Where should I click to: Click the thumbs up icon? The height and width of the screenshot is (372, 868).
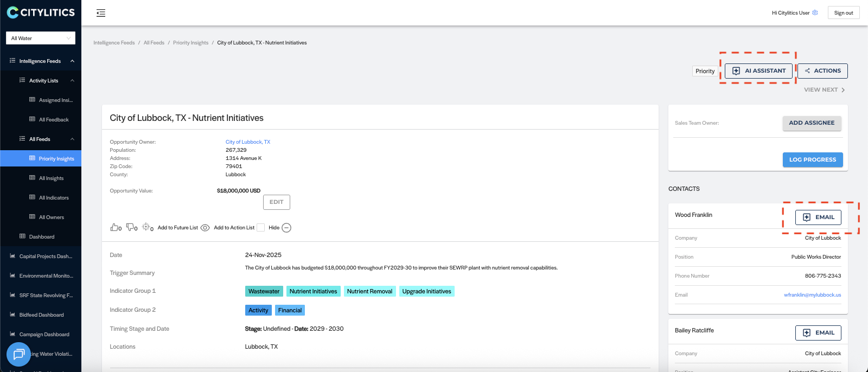(x=114, y=227)
